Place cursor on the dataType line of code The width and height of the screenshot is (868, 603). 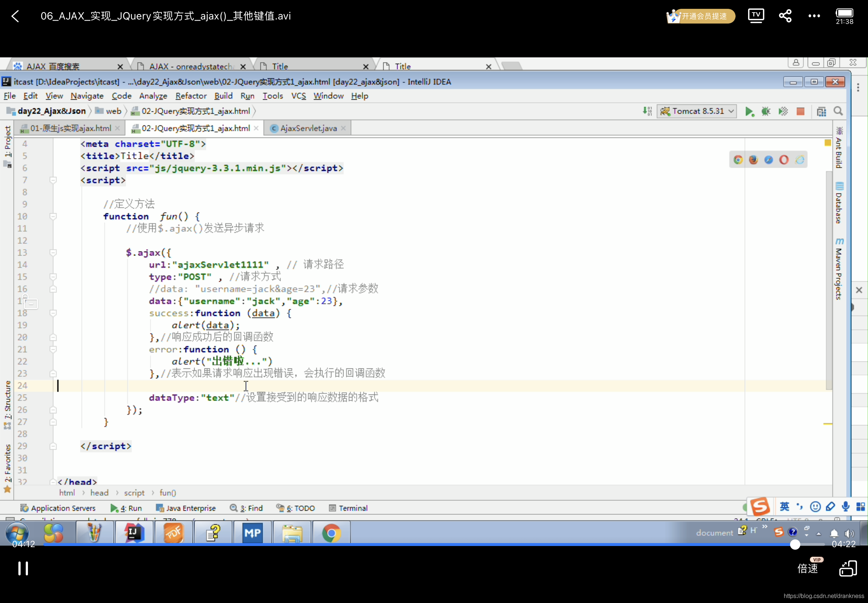(263, 397)
